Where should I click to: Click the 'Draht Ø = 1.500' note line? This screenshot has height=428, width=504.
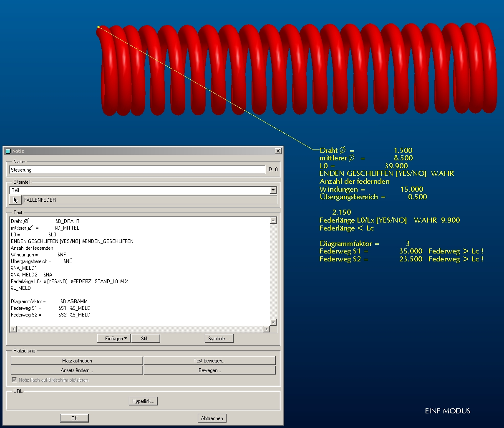(366, 150)
